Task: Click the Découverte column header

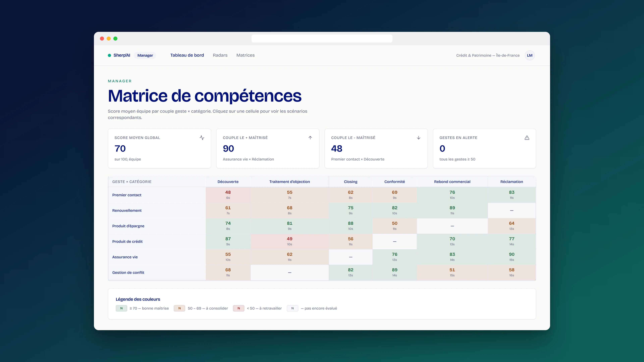Action: pyautogui.click(x=228, y=182)
